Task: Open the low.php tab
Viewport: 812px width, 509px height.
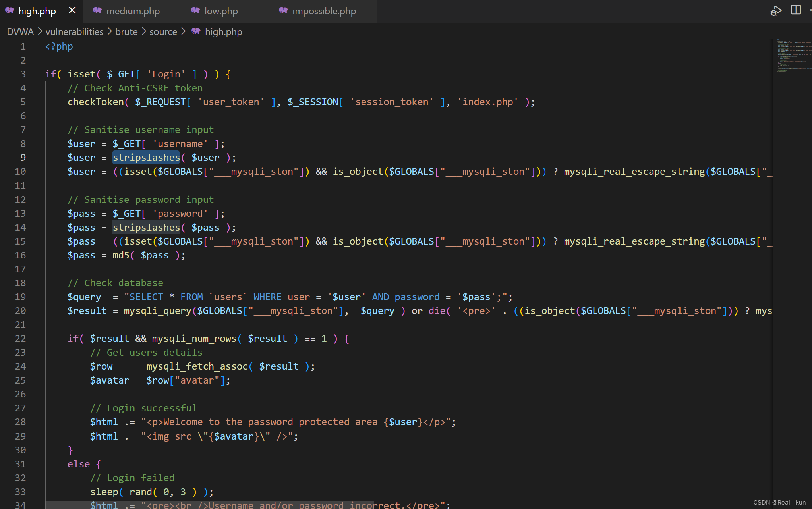Action: point(221,11)
